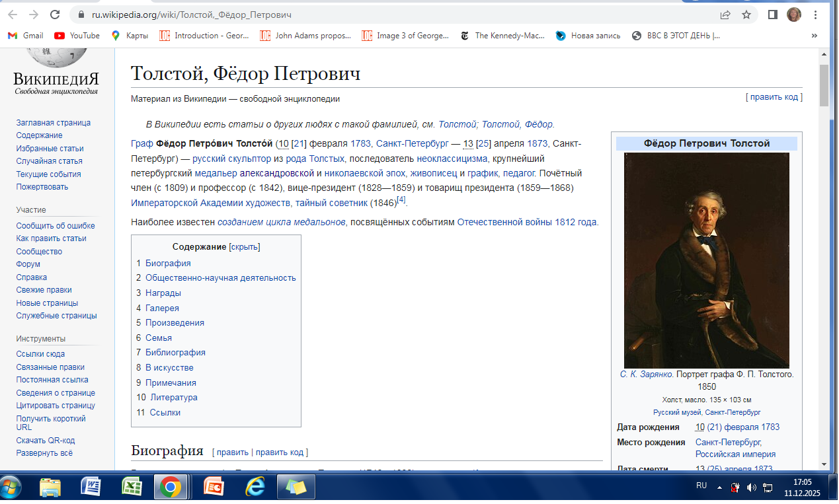Open the Карты bookmark
This screenshot has height=504, width=839.
(x=130, y=36)
